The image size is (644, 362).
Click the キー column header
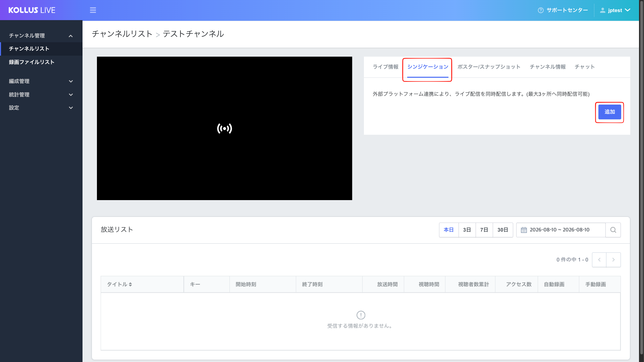tap(207, 284)
